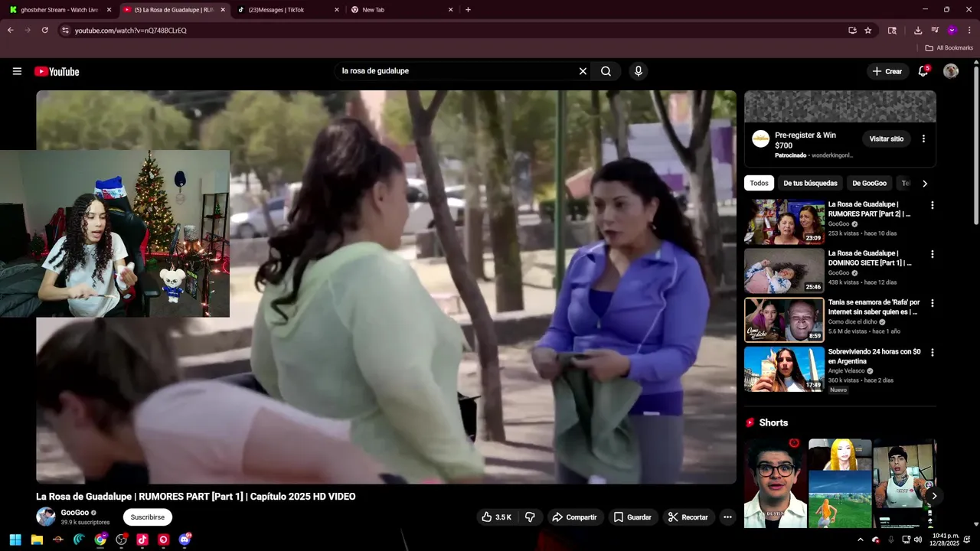Open All Bookmarks folder

click(x=949, y=48)
